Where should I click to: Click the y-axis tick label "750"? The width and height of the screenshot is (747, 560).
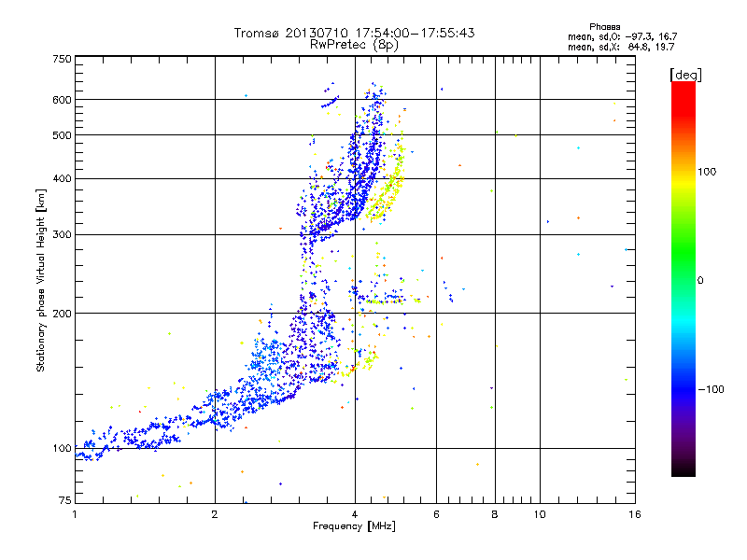click(62, 59)
